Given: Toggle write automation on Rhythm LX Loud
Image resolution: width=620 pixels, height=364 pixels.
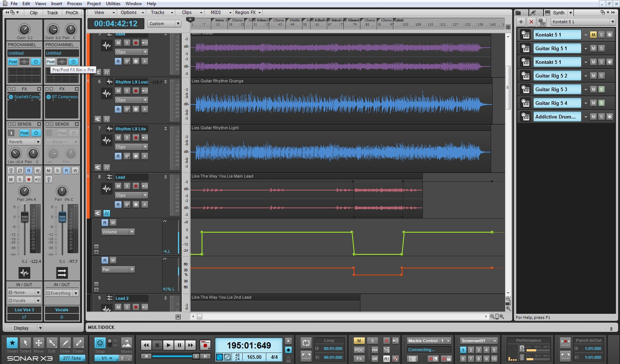Looking at the screenshot, I should pyautogui.click(x=127, y=109).
